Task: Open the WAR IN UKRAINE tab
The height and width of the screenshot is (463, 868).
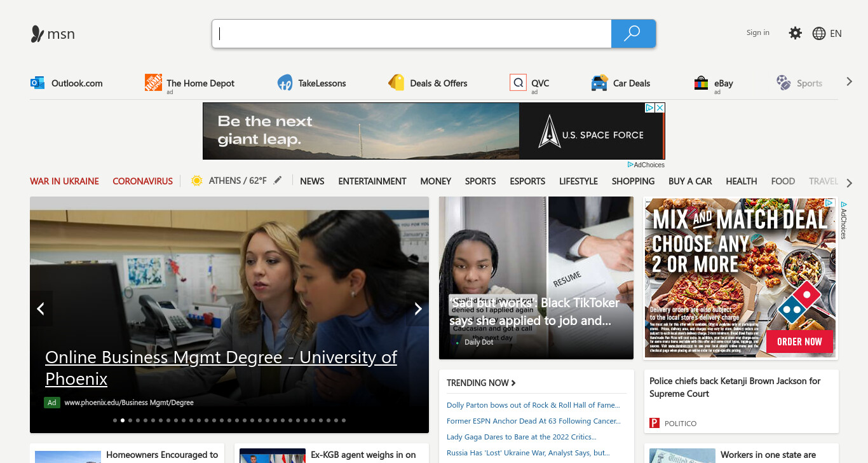Action: coord(64,181)
